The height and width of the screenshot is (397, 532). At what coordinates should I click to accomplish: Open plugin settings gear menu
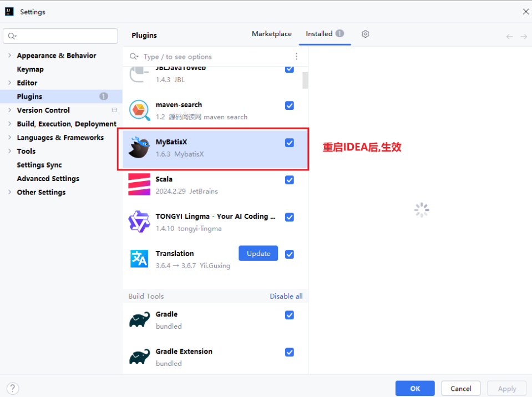coord(366,34)
